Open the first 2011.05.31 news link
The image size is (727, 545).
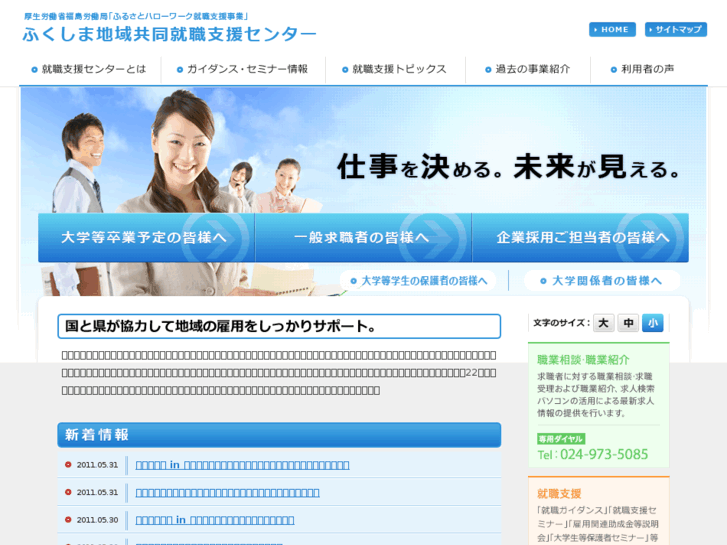tap(242, 465)
